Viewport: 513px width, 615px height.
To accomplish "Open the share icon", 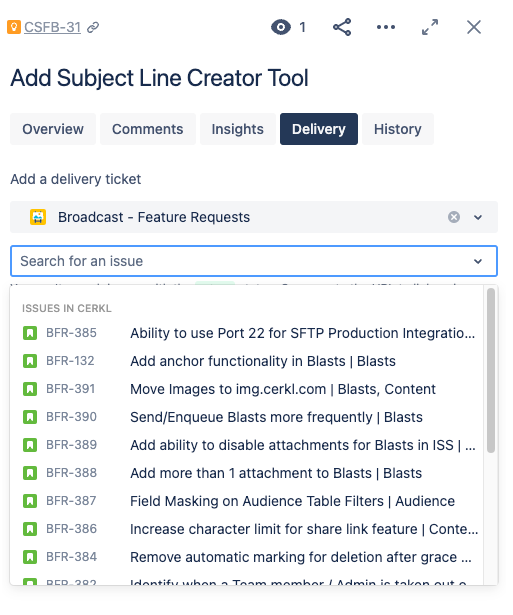I will [342, 27].
